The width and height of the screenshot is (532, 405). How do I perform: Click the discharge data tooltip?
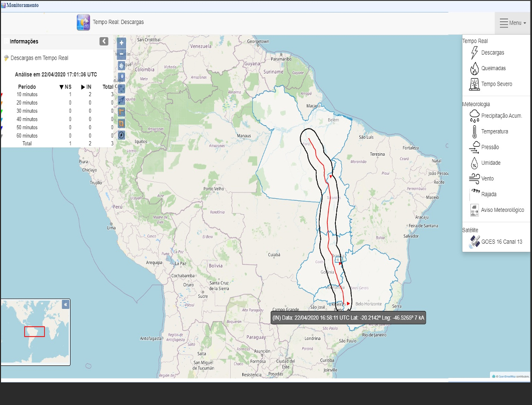pos(348,318)
